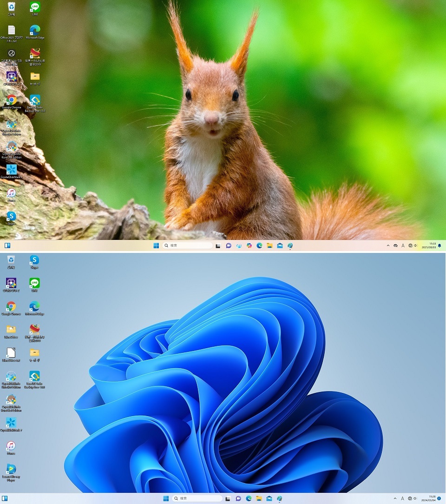The image size is (446, 504).
Task: Focus the search box on squirrel desktop taskbar
Action: coord(188,245)
